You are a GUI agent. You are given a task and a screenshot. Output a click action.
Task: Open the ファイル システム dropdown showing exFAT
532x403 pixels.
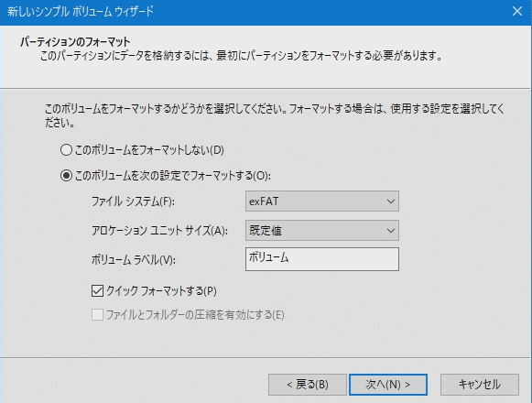click(x=322, y=201)
